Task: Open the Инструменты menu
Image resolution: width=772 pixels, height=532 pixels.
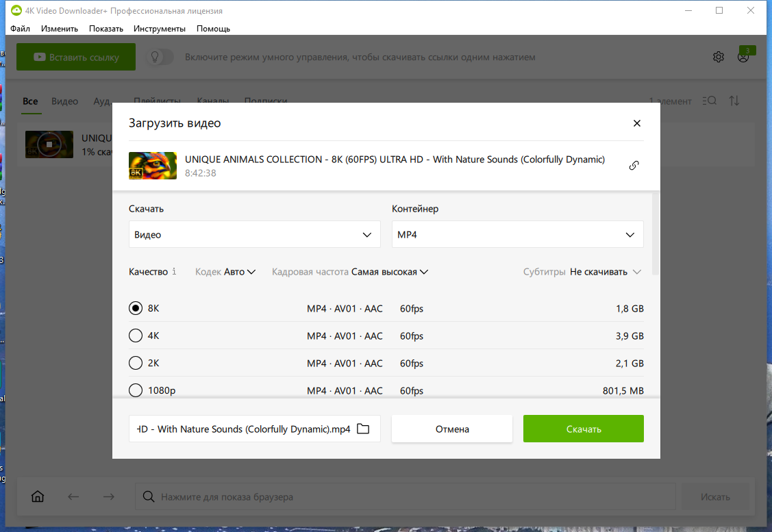Action: coord(159,29)
